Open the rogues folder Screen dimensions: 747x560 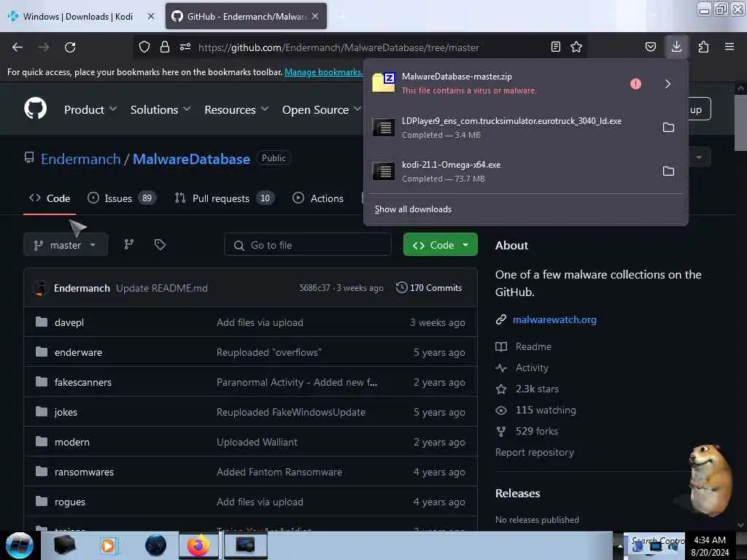69,502
